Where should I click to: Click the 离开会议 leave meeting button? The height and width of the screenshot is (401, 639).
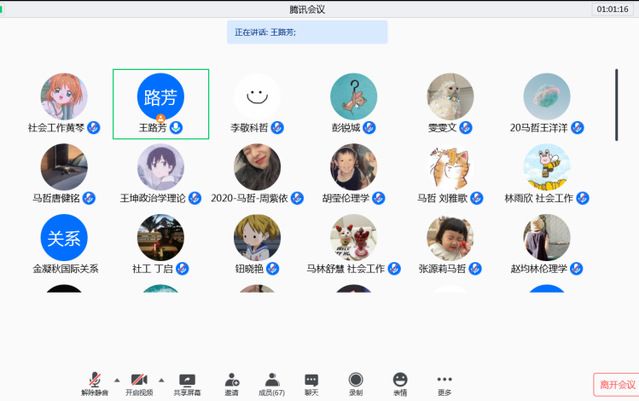(x=616, y=384)
